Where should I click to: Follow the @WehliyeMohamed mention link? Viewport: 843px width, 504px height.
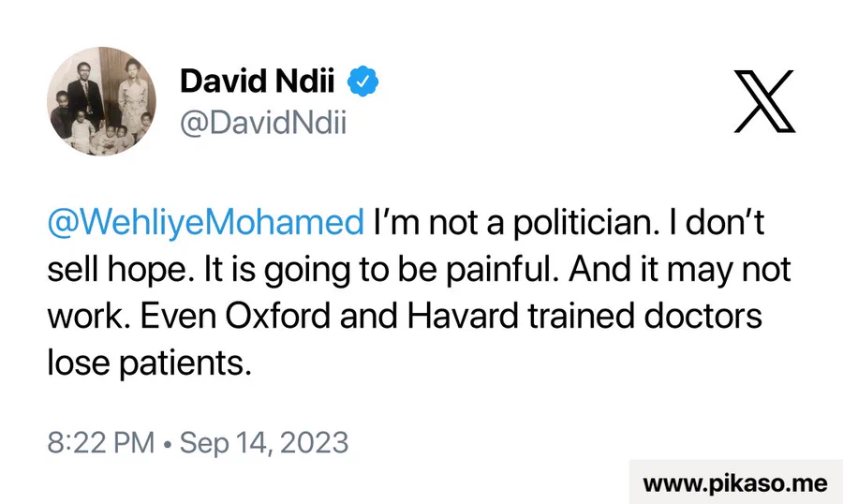click(205, 225)
